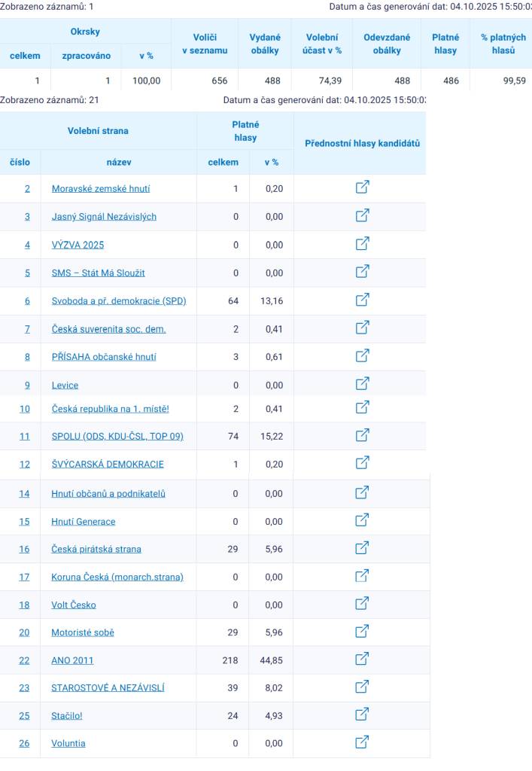Select party number 22 link
Screen dimensions: 532x771
click(24, 660)
